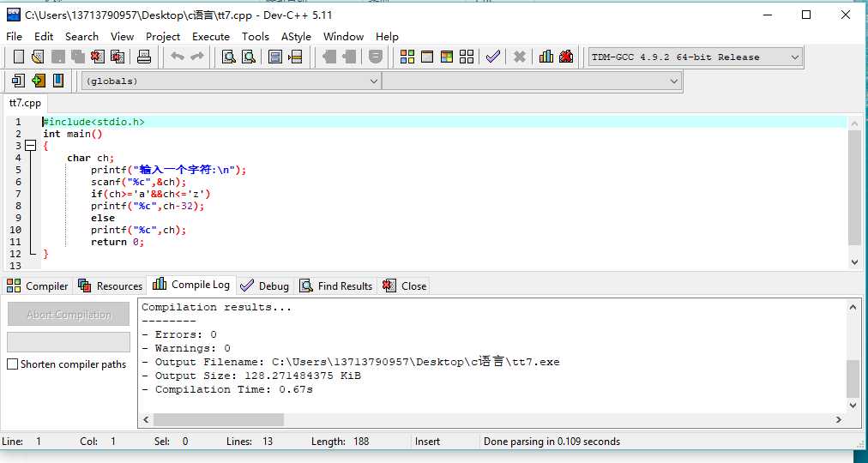The height and width of the screenshot is (463, 868).
Task: Open the Help menu
Action: [x=387, y=37]
